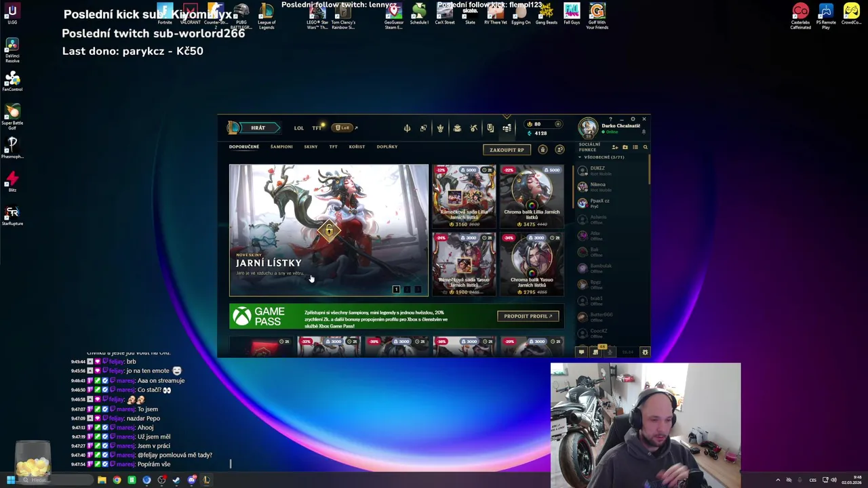Image resolution: width=868 pixels, height=488 pixels.
Task: Click the add friend icon
Action: [x=615, y=147]
